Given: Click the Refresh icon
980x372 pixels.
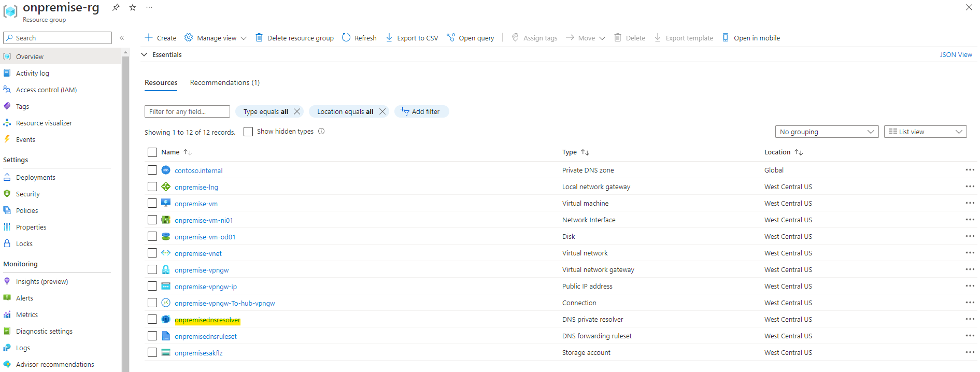Looking at the screenshot, I should click(x=346, y=37).
